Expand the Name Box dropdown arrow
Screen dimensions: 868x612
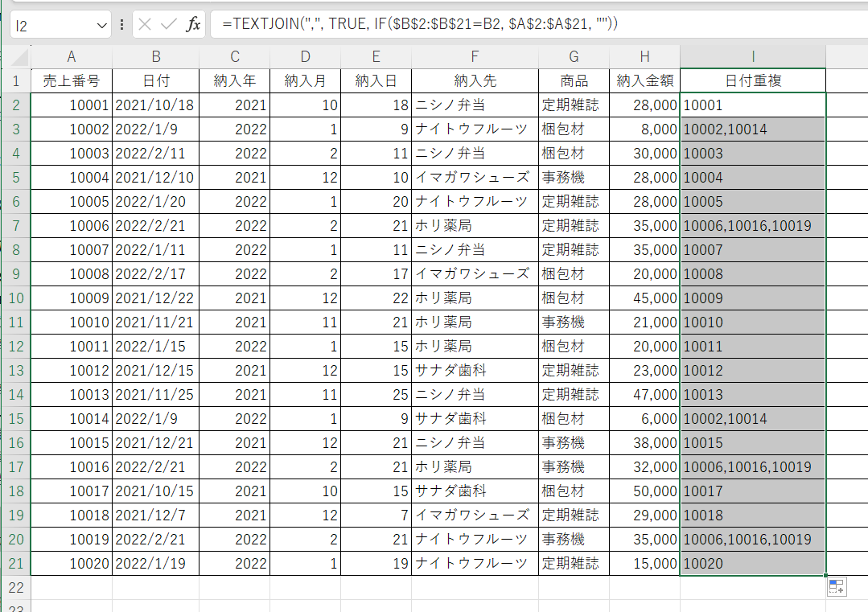click(x=101, y=26)
